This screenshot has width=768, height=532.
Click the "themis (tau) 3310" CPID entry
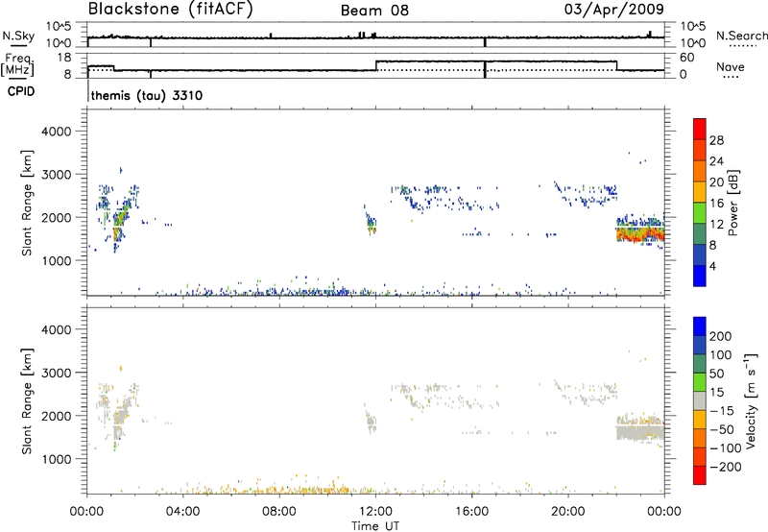(x=147, y=95)
